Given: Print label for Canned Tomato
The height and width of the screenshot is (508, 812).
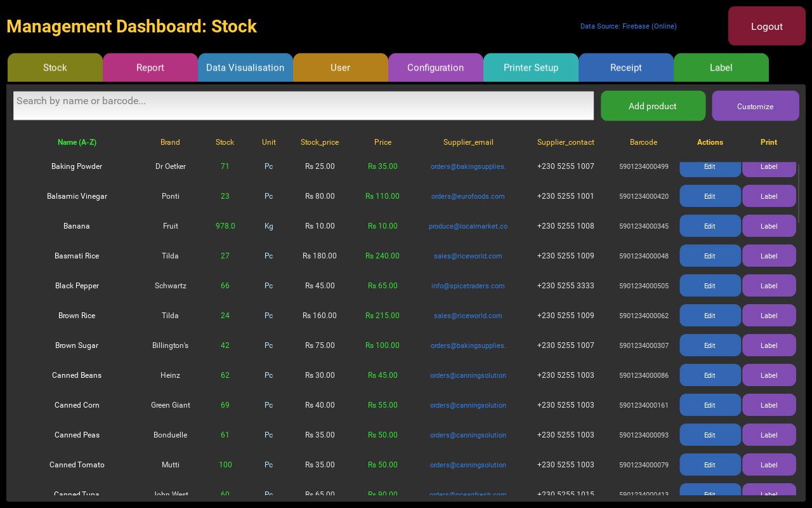Looking at the screenshot, I should click(x=769, y=465).
